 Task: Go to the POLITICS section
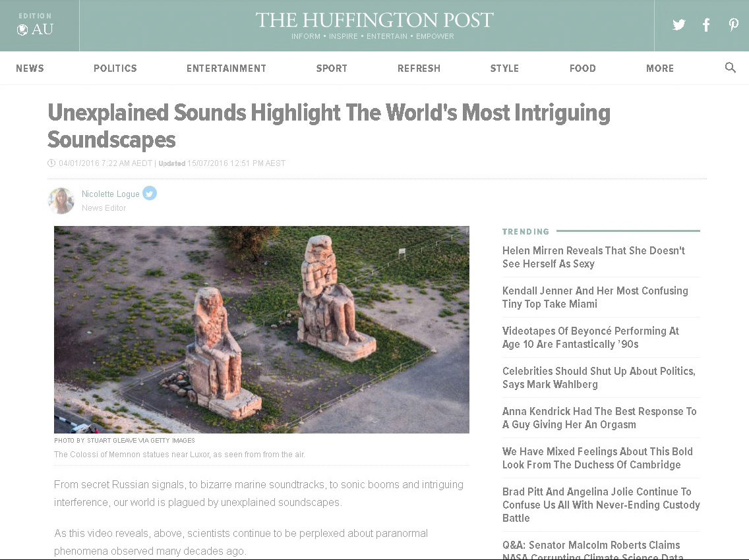coord(115,69)
